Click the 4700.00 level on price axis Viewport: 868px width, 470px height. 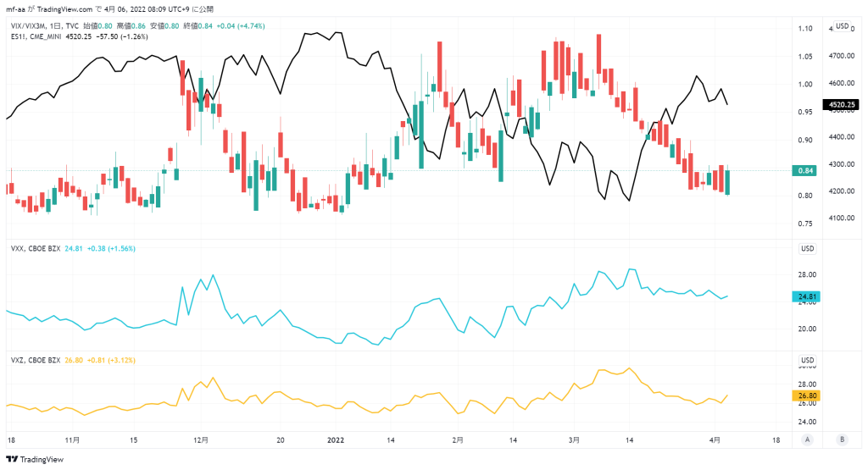coord(842,57)
